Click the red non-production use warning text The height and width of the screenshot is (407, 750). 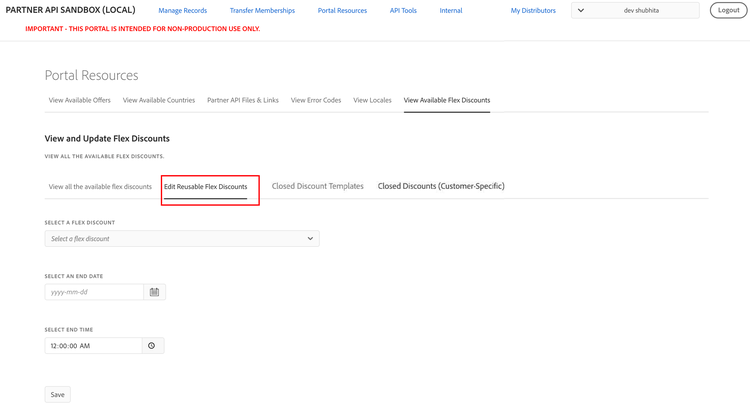tap(143, 29)
